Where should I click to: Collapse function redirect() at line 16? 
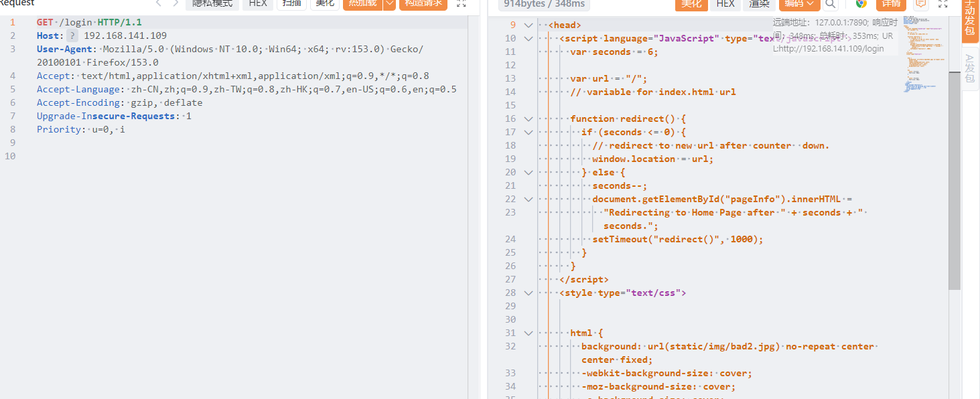point(529,119)
